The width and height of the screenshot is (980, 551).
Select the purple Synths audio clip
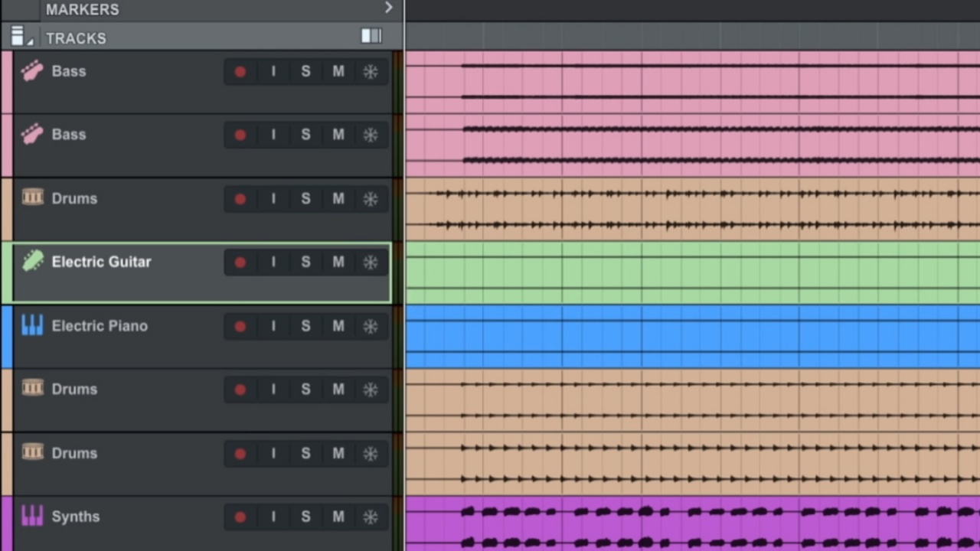[x=689, y=524]
